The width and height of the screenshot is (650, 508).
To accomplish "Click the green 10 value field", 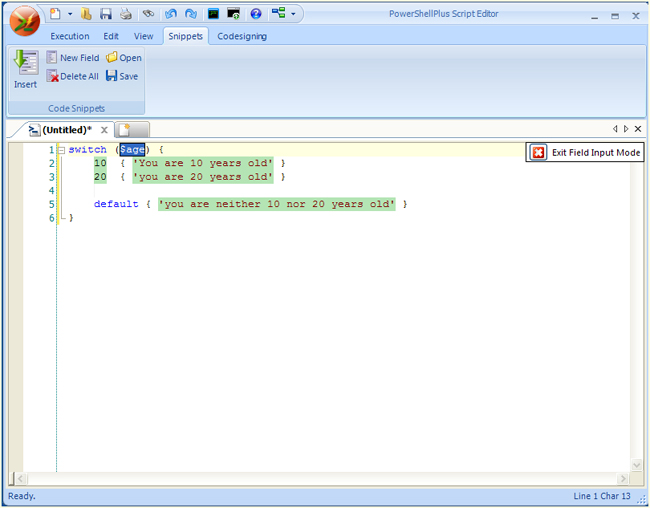I will pyautogui.click(x=100, y=163).
